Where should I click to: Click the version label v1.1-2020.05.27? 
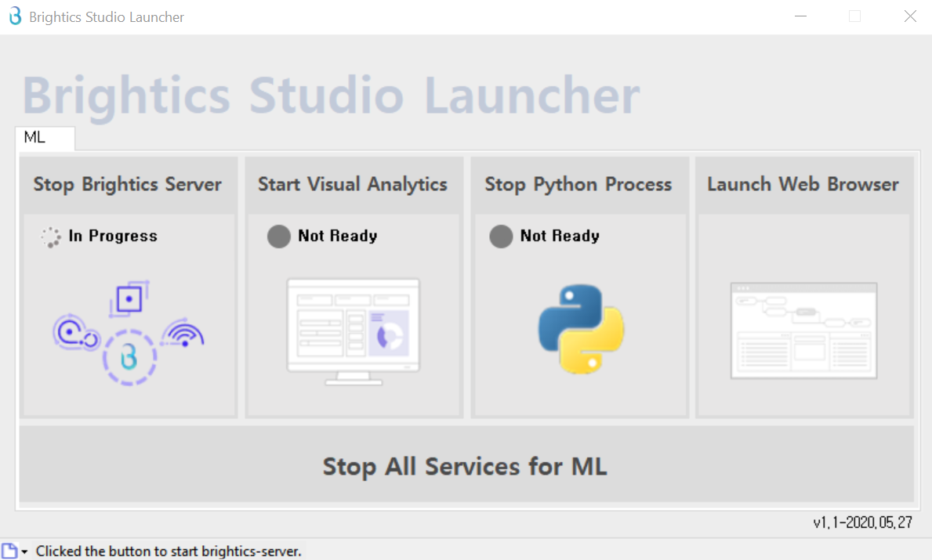[x=862, y=522]
